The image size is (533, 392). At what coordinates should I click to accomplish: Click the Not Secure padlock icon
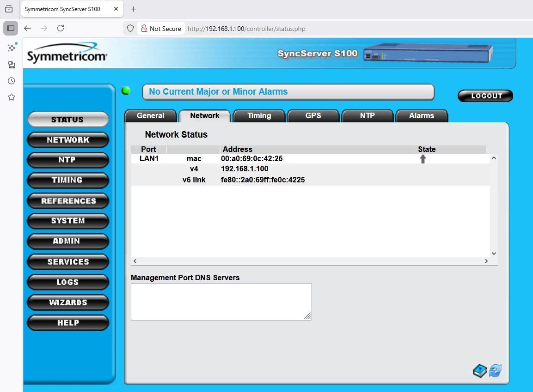pos(144,29)
